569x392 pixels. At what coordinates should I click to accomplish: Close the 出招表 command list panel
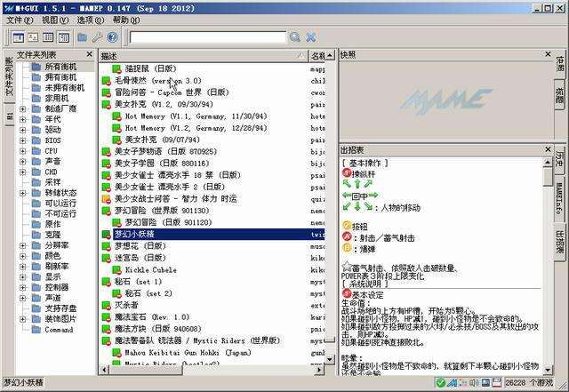point(546,149)
